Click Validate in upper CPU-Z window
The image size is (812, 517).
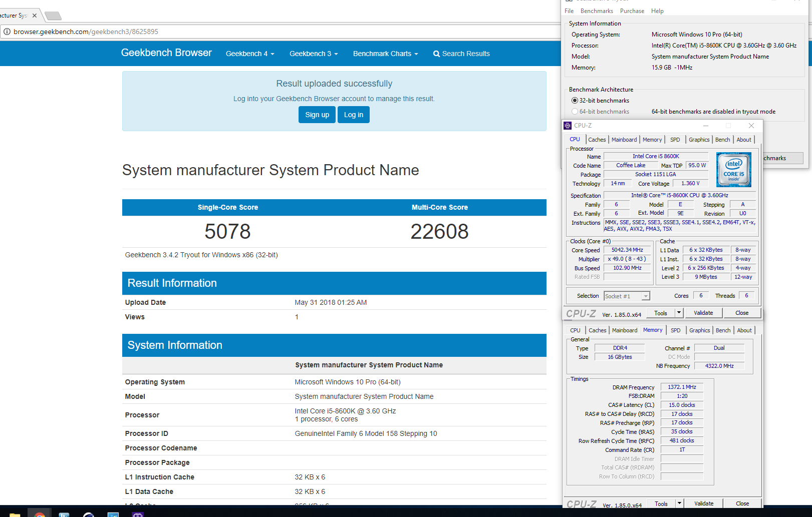point(703,313)
